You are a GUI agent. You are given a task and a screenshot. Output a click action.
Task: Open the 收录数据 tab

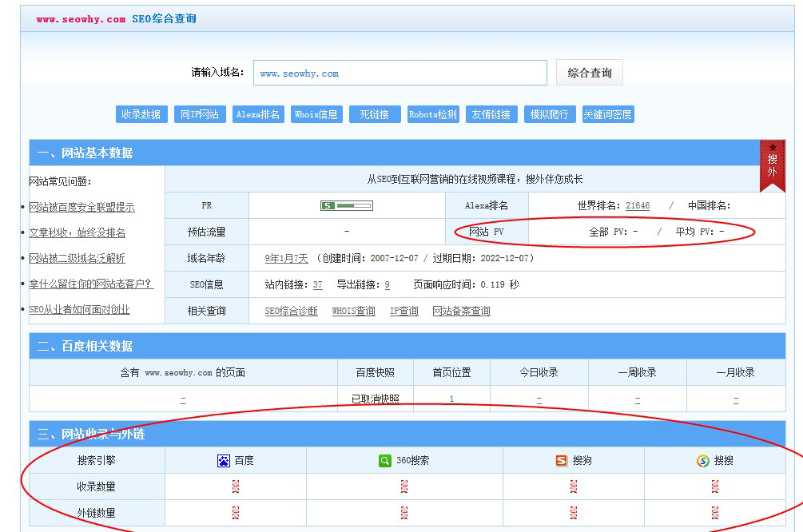[141, 114]
